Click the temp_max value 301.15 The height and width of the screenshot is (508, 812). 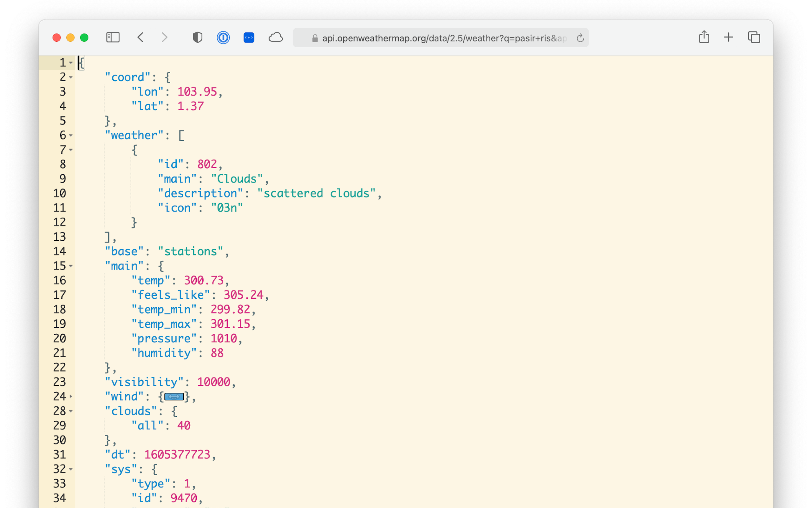[230, 324]
